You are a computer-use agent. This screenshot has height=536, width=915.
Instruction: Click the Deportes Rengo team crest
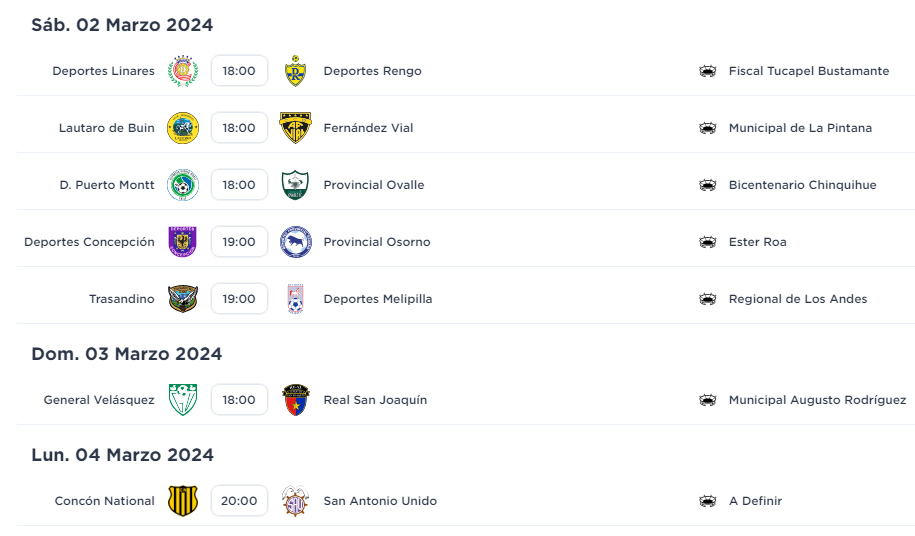[295, 71]
